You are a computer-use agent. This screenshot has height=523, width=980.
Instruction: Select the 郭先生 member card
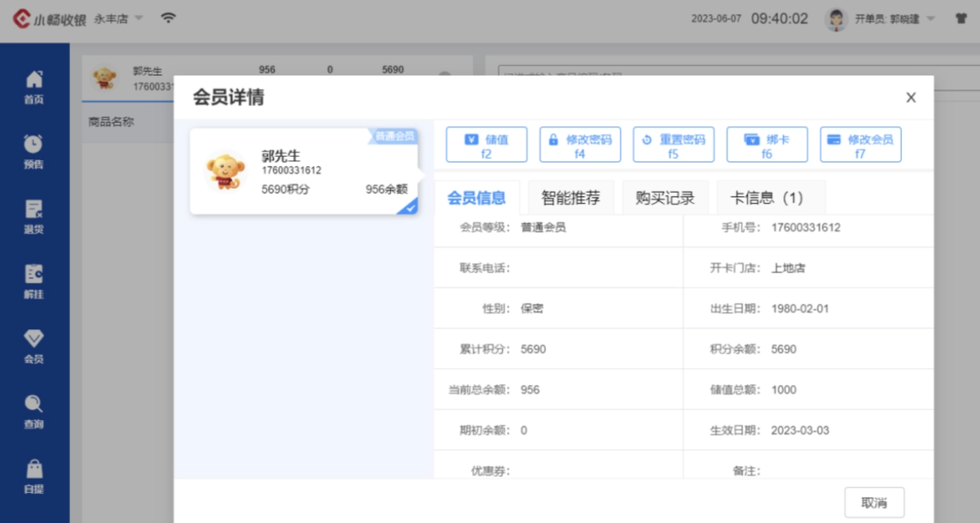304,172
